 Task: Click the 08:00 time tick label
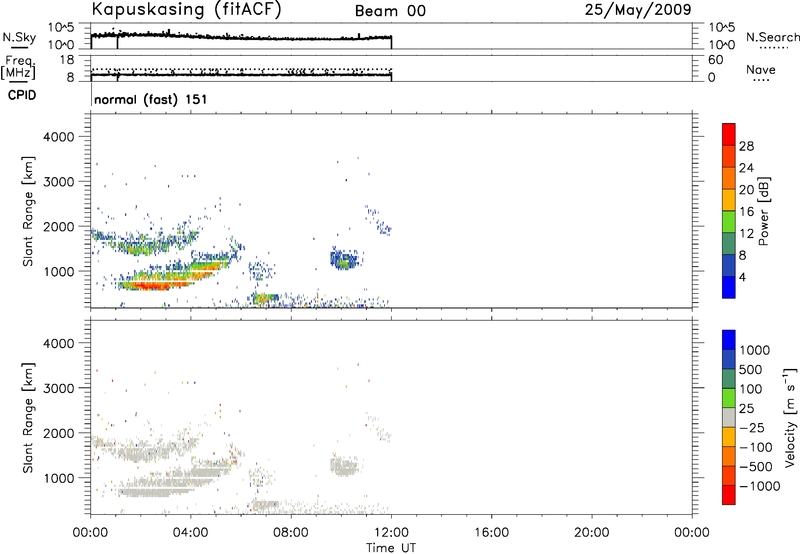point(291,533)
